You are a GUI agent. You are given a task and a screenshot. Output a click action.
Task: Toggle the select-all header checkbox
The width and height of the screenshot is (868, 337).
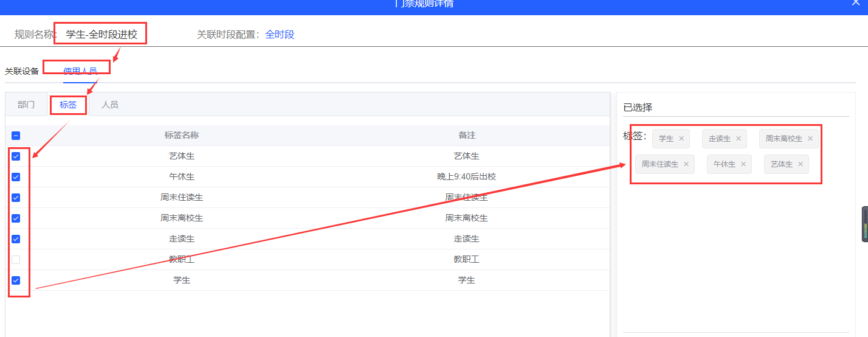[16, 136]
